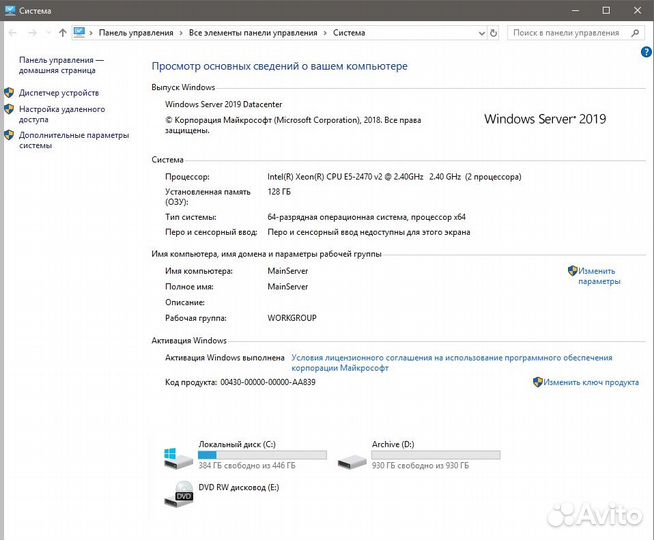Click the Локальный диск (C:) usage bar
654x540 pixels.
pyautogui.click(x=262, y=455)
